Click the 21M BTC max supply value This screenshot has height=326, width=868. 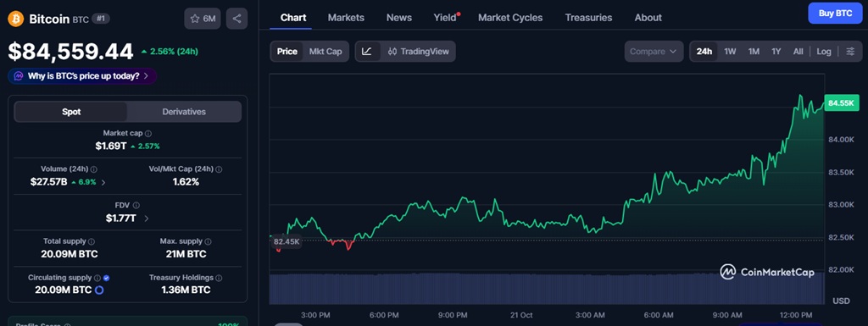[x=186, y=254]
